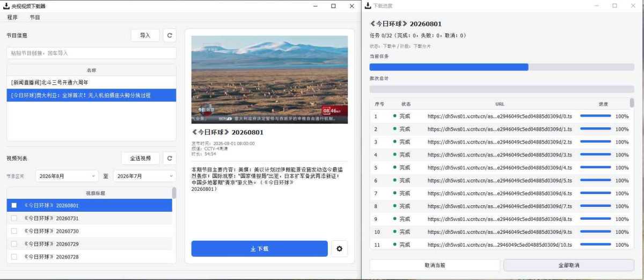Click refresh icon next to 全选视频 button
The height and width of the screenshot is (280, 644).
170,159
